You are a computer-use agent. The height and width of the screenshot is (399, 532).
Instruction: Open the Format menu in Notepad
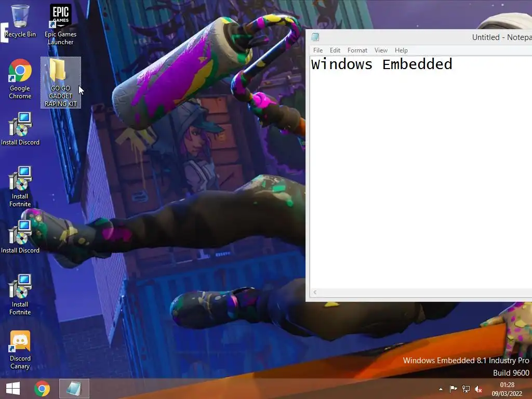357,50
